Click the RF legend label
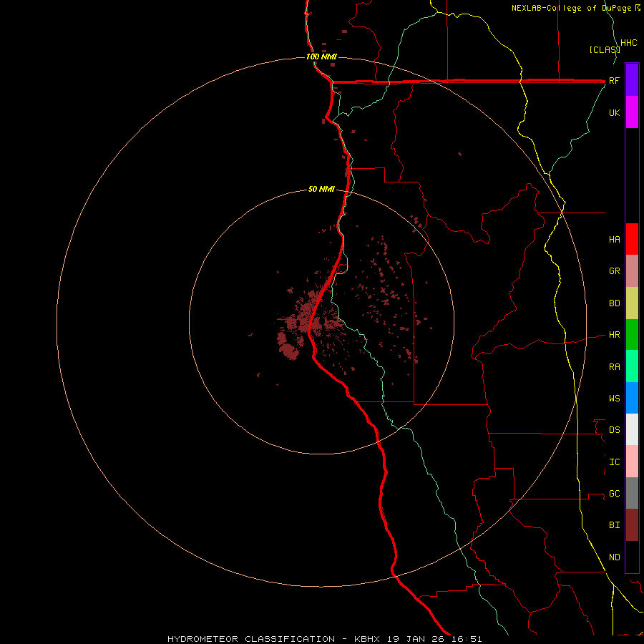Image resolution: width=644 pixels, height=644 pixels. (x=614, y=80)
